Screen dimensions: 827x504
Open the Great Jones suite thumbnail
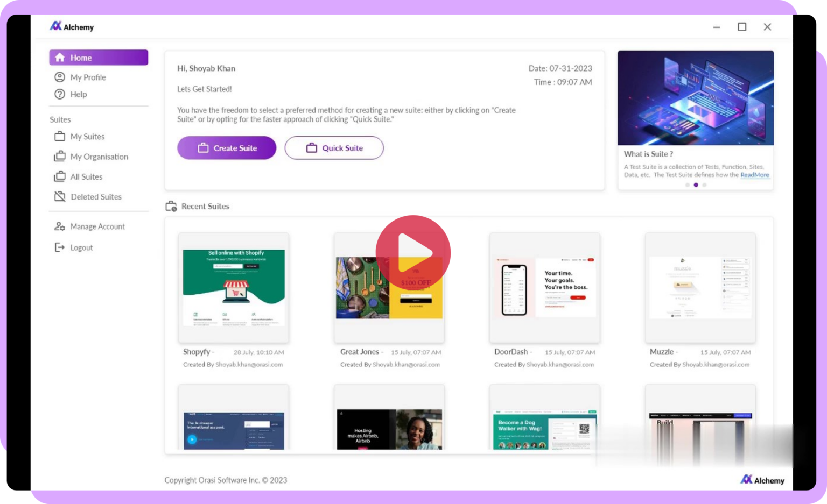click(x=389, y=288)
